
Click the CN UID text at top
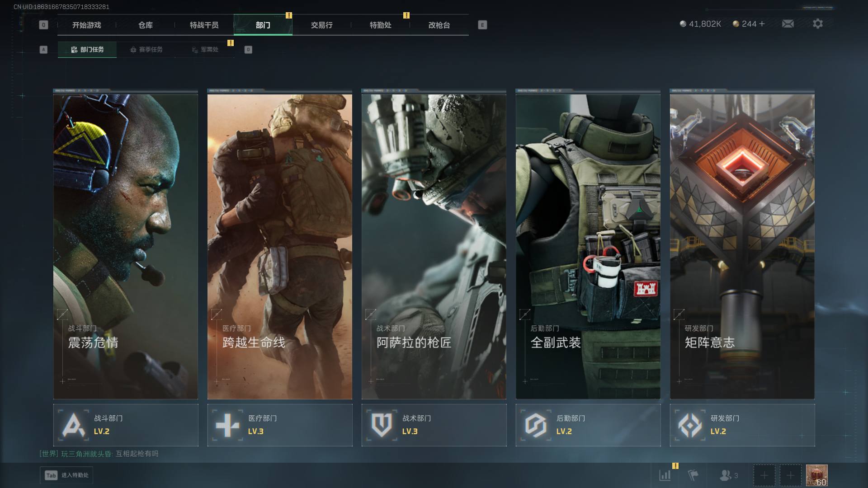(61, 7)
